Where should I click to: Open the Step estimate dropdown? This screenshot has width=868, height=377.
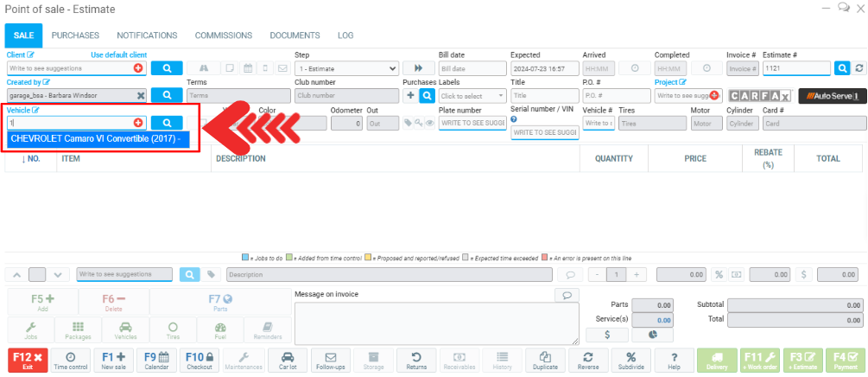pyautogui.click(x=346, y=68)
